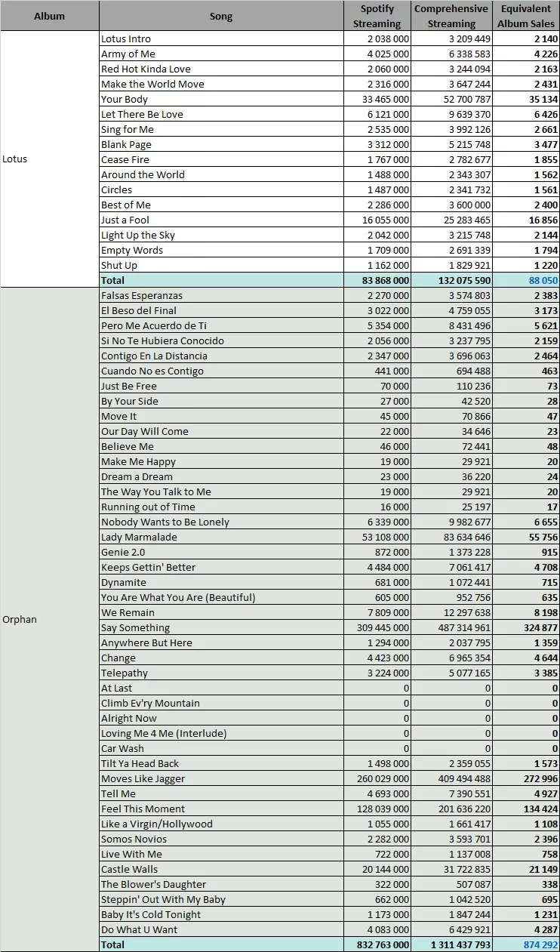This screenshot has width=560, height=952.
Task: Select Do What U Want cell
Action: click(x=221, y=929)
